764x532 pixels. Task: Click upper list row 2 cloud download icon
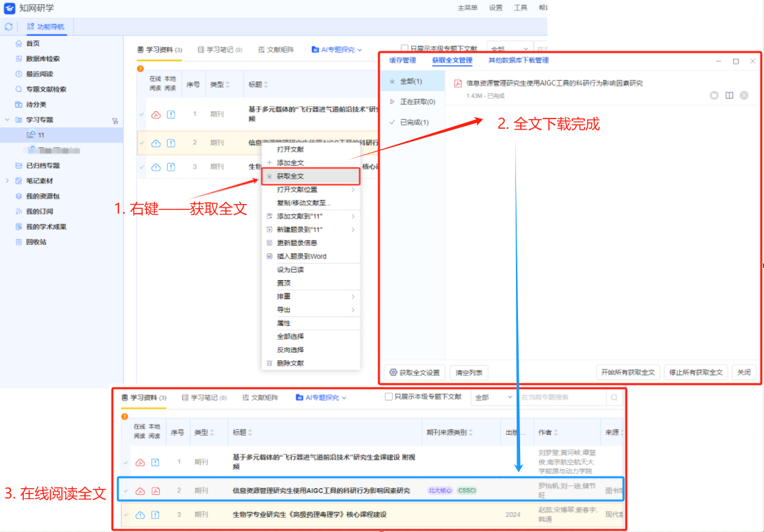coord(156,143)
